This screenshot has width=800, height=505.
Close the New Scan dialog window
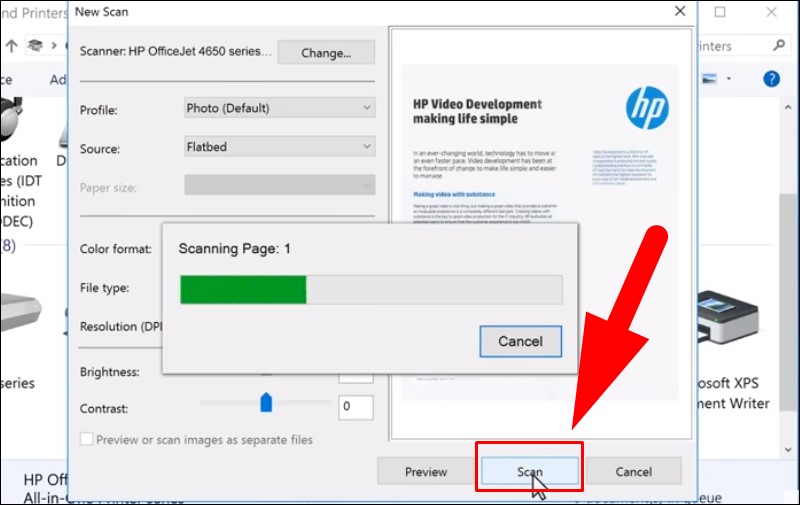(x=680, y=11)
